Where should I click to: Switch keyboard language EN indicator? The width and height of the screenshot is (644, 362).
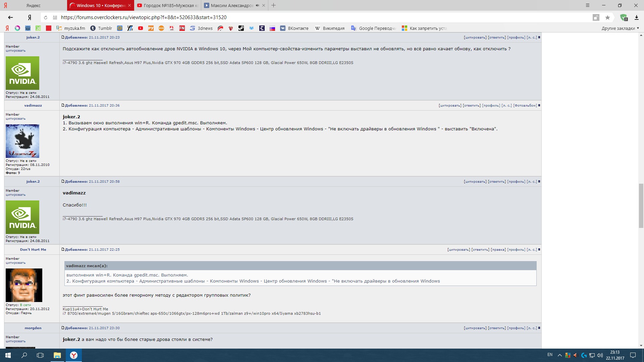[550, 355]
